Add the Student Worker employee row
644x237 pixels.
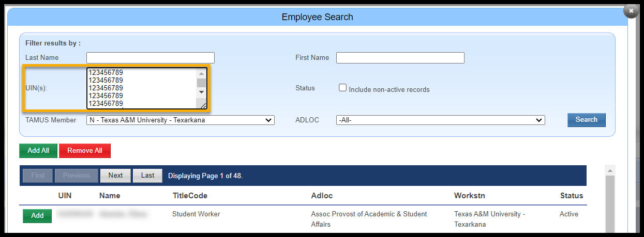pyautogui.click(x=37, y=216)
